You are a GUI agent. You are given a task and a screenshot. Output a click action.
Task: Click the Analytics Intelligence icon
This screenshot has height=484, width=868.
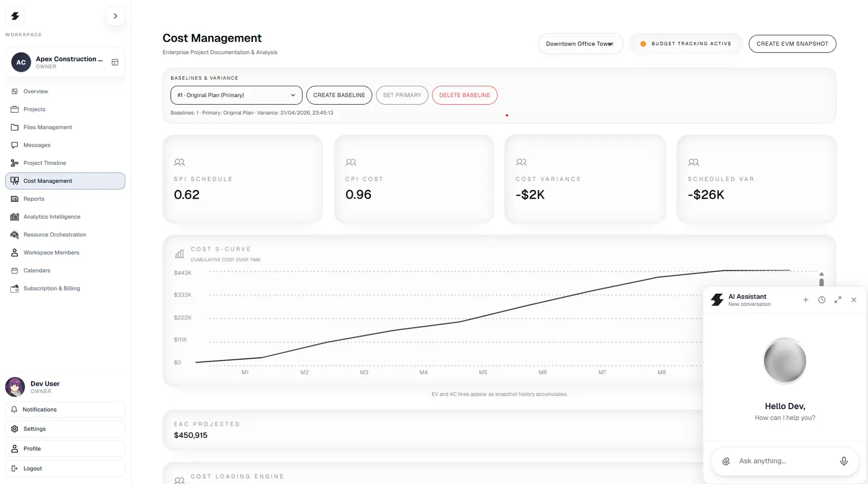click(15, 216)
